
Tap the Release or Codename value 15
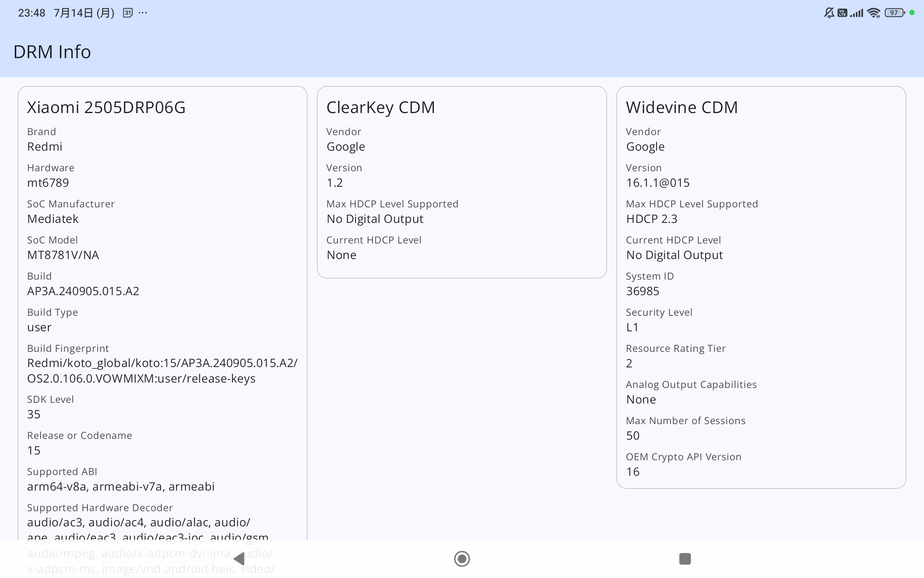(x=34, y=450)
